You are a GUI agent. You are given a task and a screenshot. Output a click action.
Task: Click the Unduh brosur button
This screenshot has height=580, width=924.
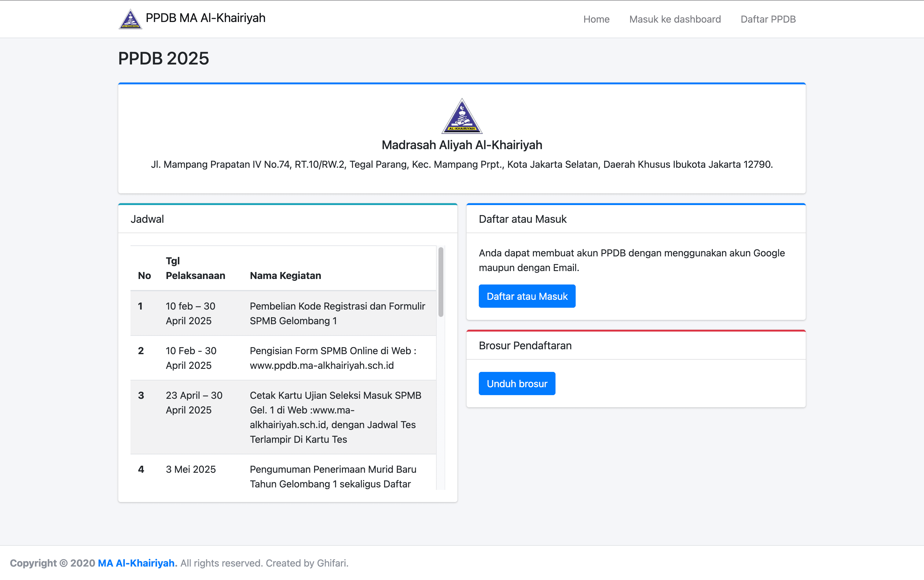(x=517, y=384)
